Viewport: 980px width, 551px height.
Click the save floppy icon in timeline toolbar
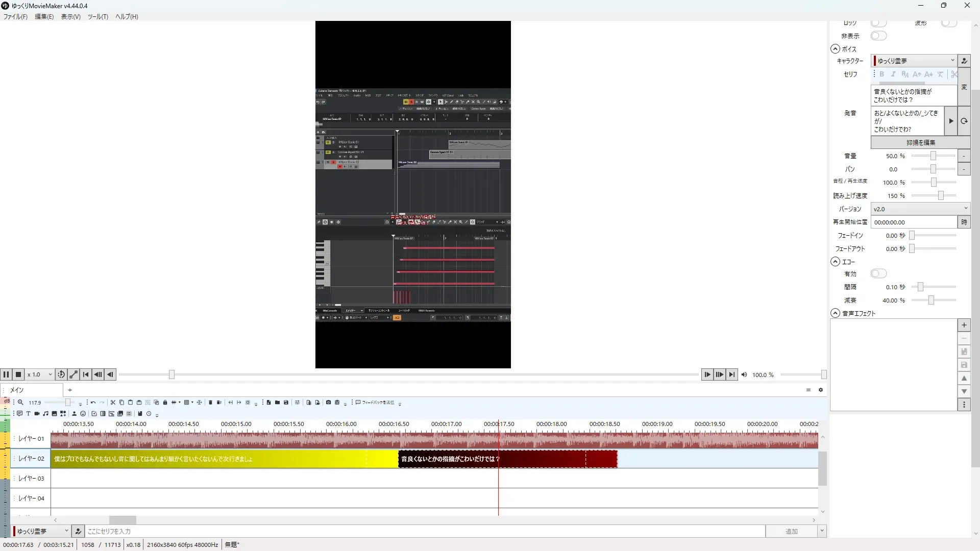(x=286, y=403)
